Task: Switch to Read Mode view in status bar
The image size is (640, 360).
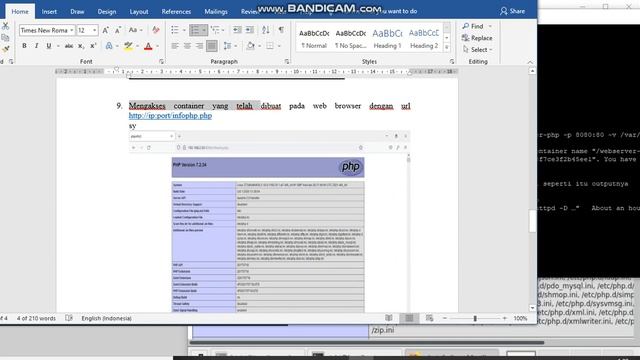Action: pyautogui.click(x=389, y=318)
